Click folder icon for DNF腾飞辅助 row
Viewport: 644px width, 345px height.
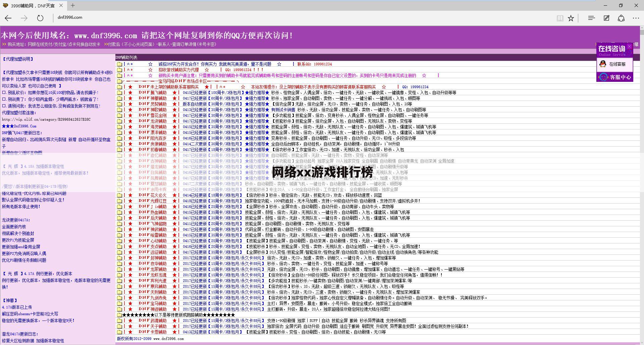coord(119,93)
